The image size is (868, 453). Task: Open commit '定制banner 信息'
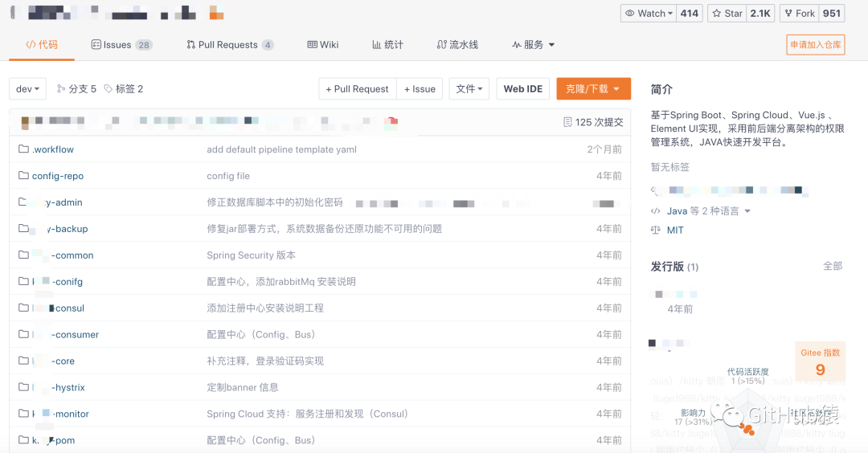pos(243,387)
